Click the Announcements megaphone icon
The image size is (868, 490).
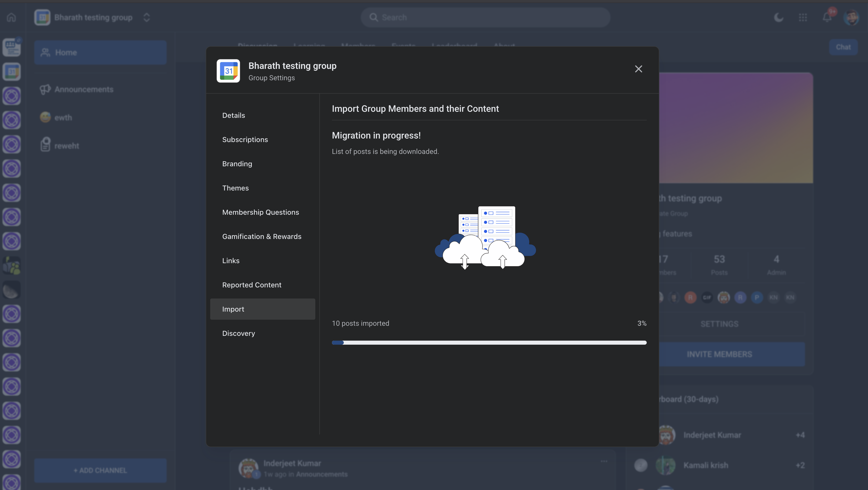[x=45, y=89]
